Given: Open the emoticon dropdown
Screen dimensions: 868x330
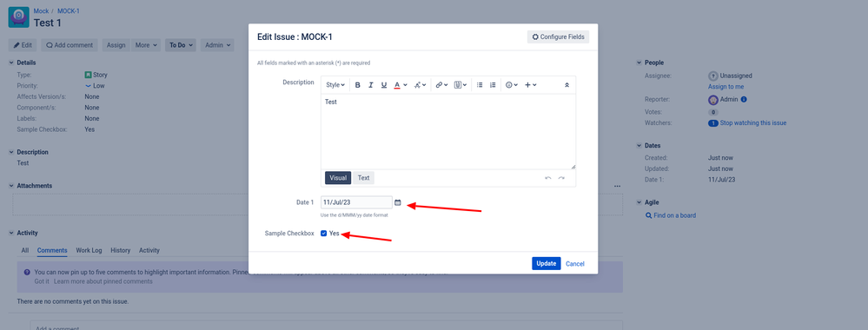Looking at the screenshot, I should 512,85.
